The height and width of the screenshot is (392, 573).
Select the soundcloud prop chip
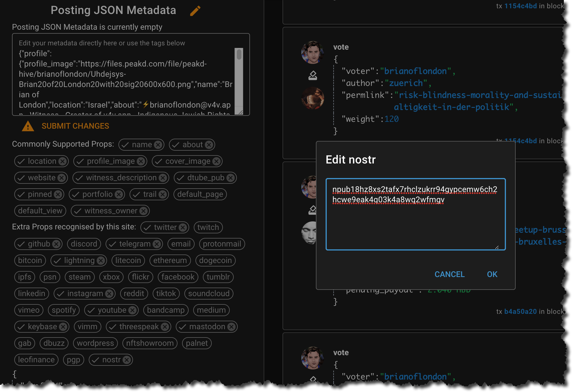(x=209, y=294)
